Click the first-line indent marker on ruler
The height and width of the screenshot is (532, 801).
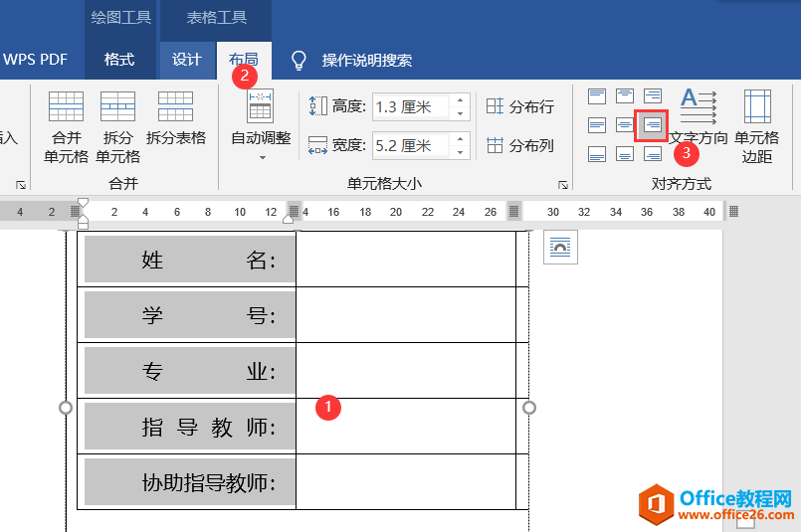click(x=84, y=203)
